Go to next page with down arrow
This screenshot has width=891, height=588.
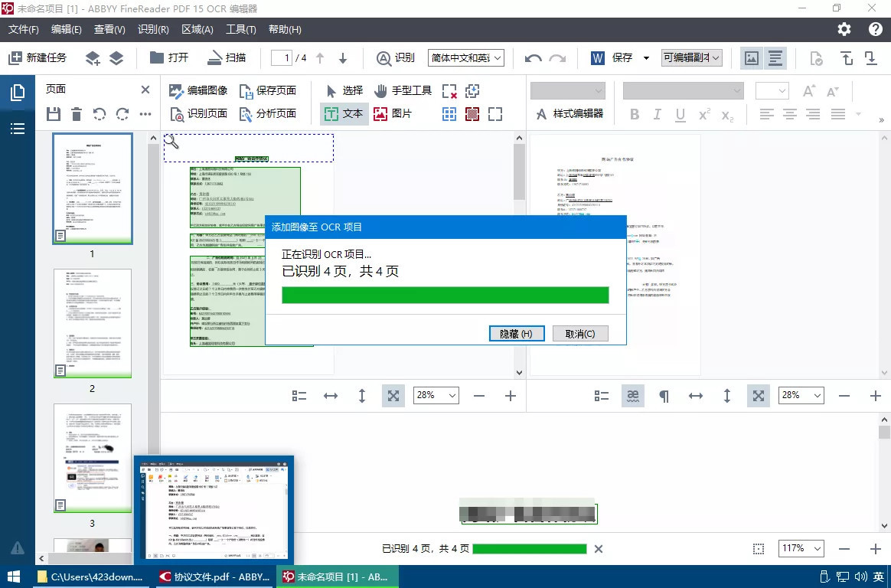click(x=343, y=58)
